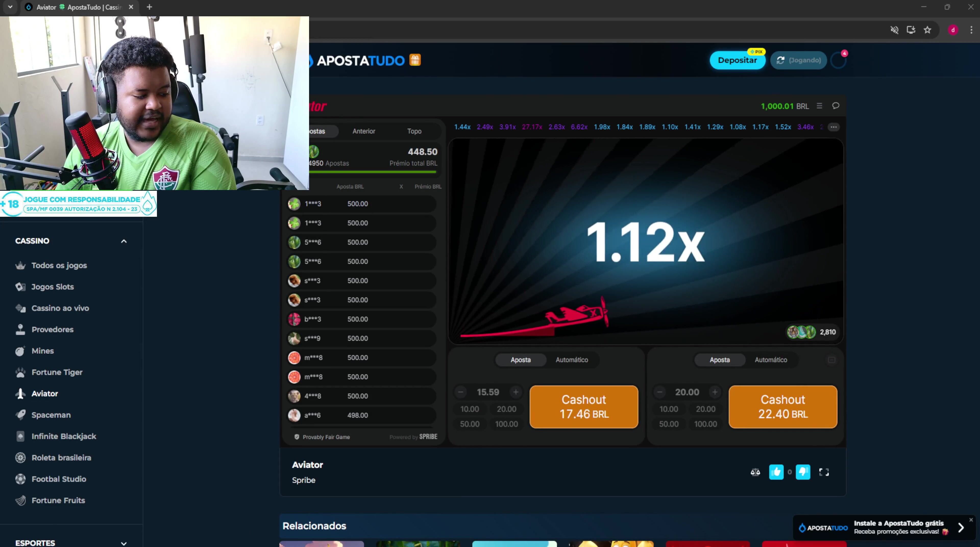
Task: Enter fullscreen mode for the game
Action: [x=824, y=472]
